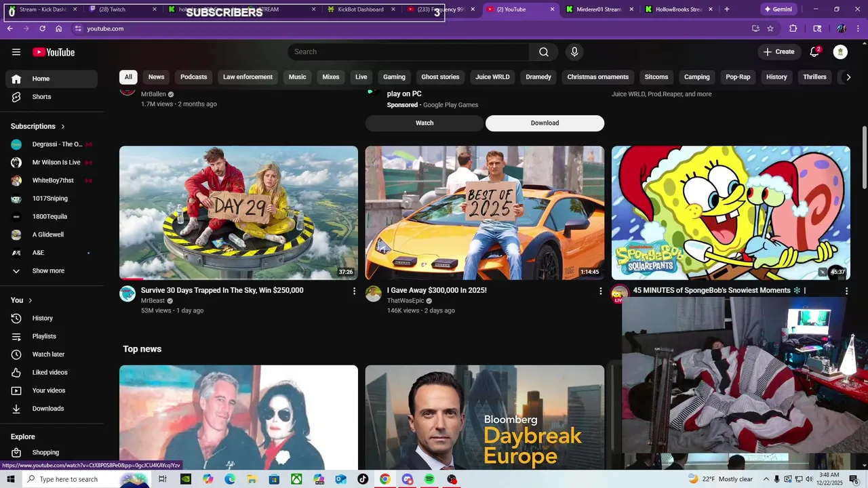Screen dimensions: 868x488
Task: Click the search magnifier button
Action: click(544, 52)
